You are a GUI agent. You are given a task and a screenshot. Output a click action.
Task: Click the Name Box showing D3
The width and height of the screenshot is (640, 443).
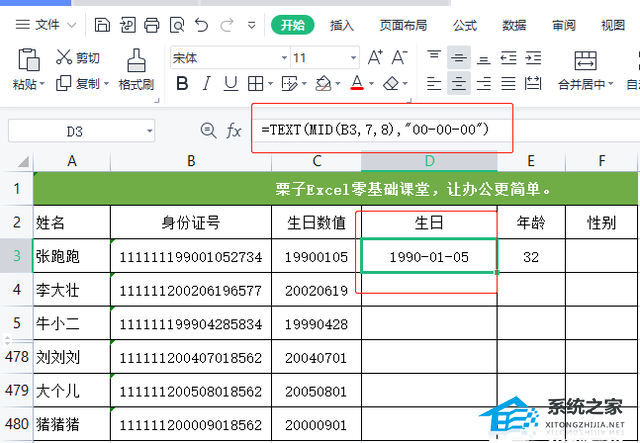click(75, 131)
